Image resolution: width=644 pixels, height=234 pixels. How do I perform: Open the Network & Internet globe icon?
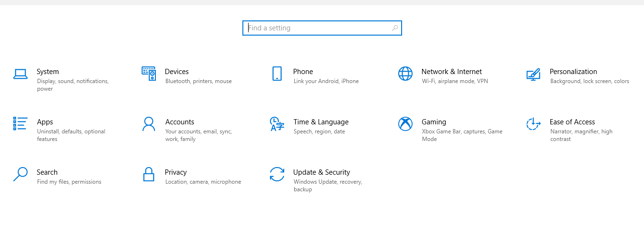click(x=405, y=74)
